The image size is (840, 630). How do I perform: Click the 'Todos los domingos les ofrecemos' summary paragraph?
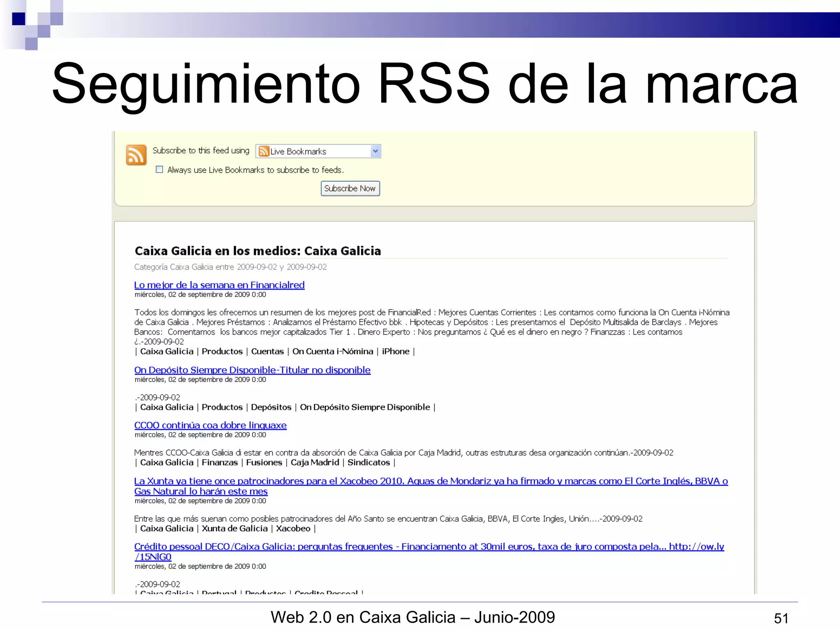click(x=432, y=327)
